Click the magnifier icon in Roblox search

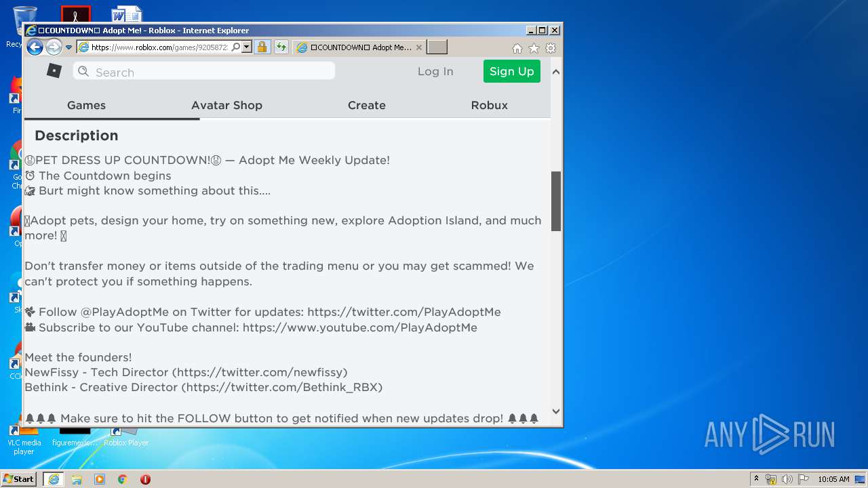pyautogui.click(x=83, y=71)
